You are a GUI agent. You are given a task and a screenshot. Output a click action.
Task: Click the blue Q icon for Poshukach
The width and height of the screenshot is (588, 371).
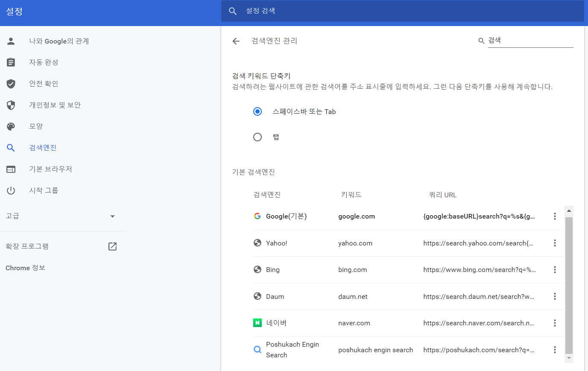pyautogui.click(x=257, y=350)
